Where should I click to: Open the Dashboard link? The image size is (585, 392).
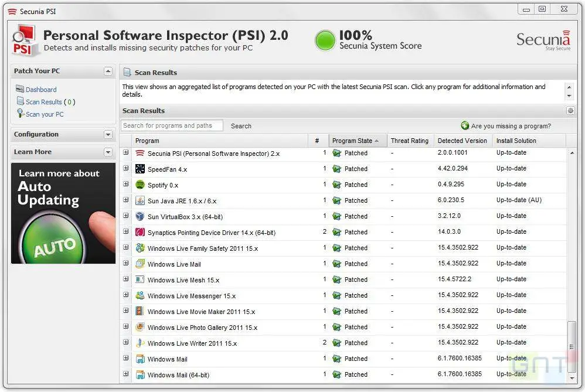(x=41, y=90)
